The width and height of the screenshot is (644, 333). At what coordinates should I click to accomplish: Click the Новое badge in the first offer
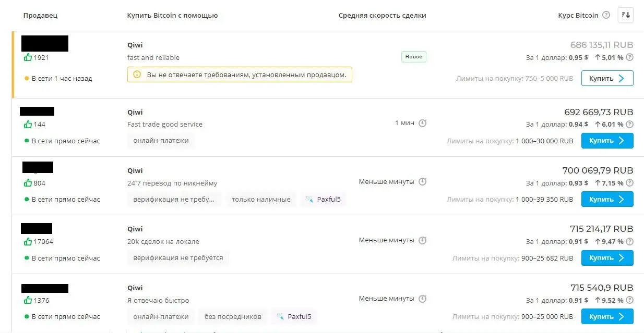(414, 57)
